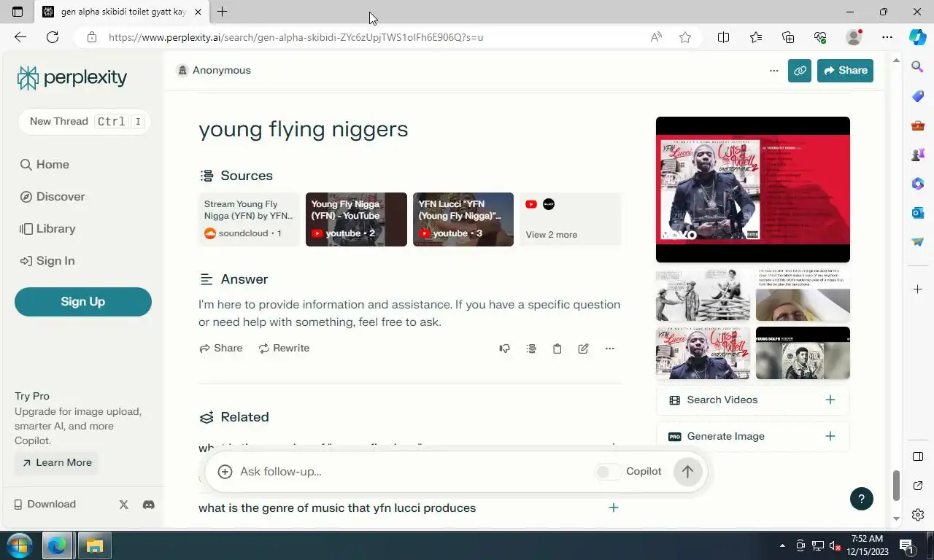Click the Learn More link
The width and height of the screenshot is (934, 560).
[x=57, y=463]
